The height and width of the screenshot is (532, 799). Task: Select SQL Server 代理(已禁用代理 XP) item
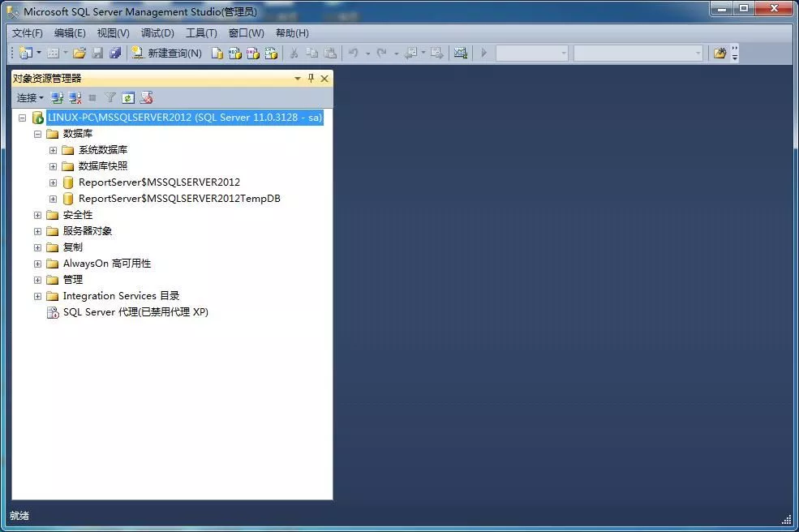(x=135, y=312)
